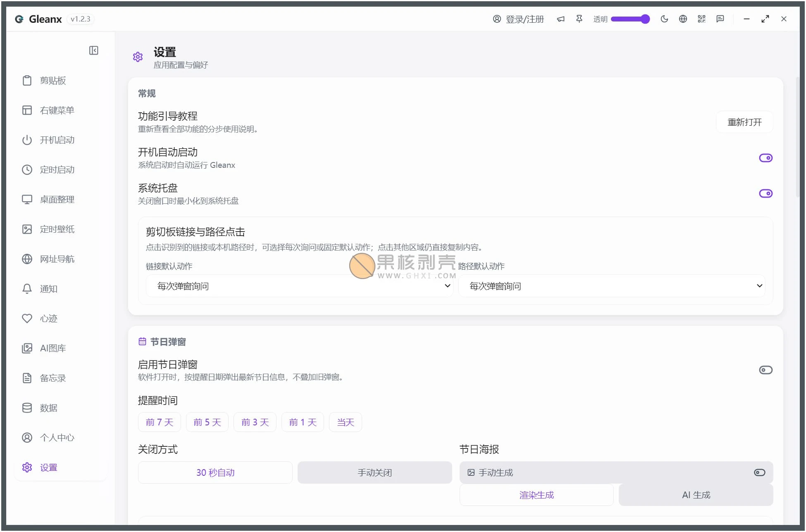Screen dimensions: 806x532
Task: Choose 手动关闭 close mode
Action: 375,472
